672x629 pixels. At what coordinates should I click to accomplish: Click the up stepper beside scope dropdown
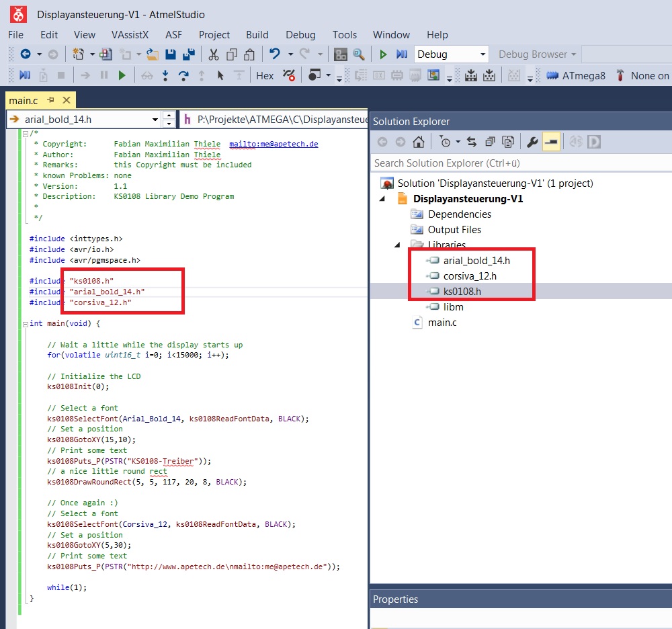point(169,116)
